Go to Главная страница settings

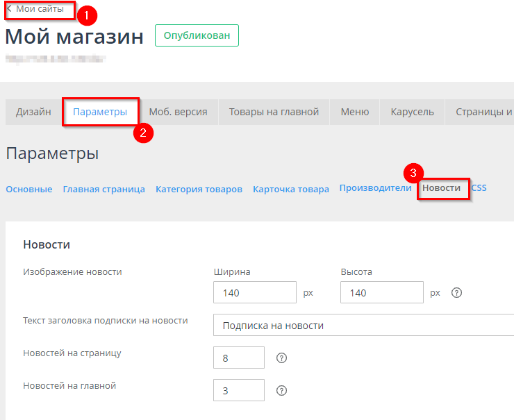click(x=103, y=190)
